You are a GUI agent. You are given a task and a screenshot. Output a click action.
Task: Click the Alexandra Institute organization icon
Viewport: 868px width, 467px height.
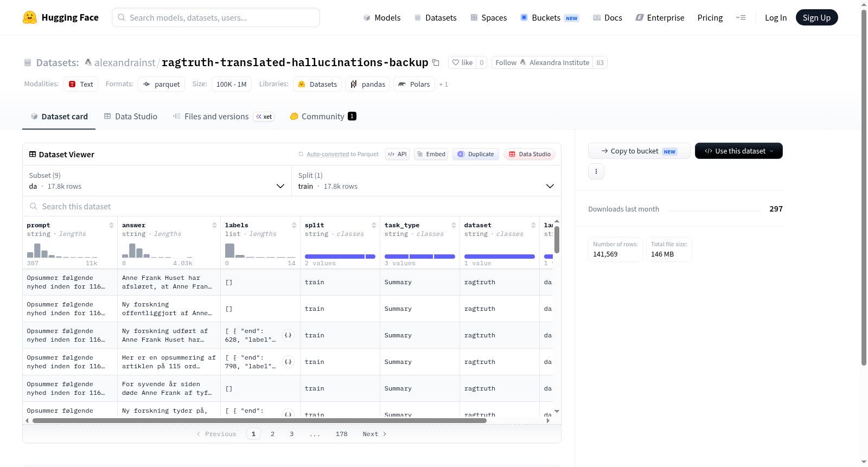point(523,62)
